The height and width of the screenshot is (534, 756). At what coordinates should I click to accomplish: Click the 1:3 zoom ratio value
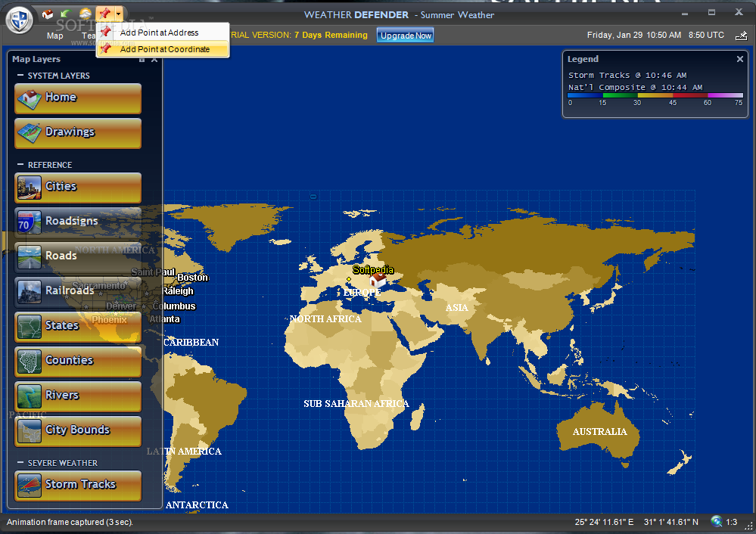[732, 522]
